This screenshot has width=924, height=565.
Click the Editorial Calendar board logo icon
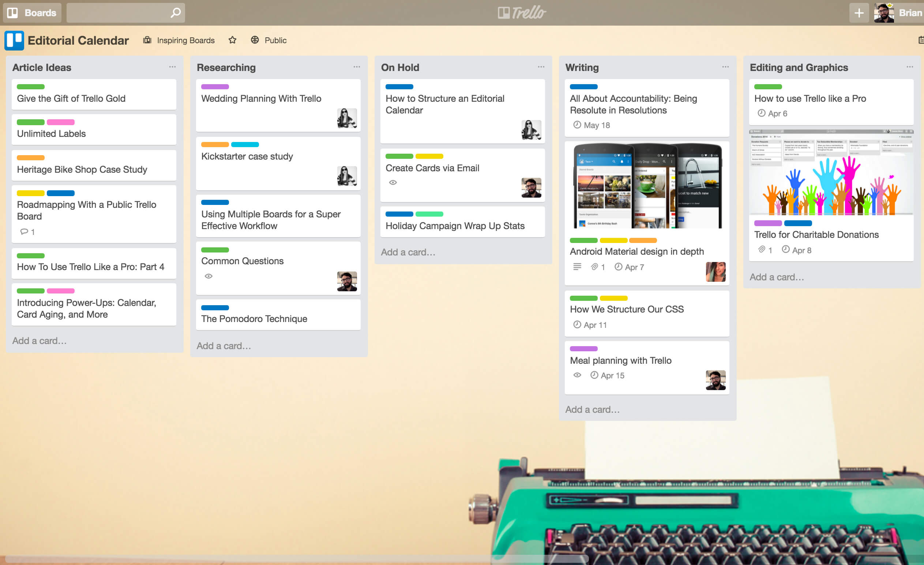[x=14, y=41]
